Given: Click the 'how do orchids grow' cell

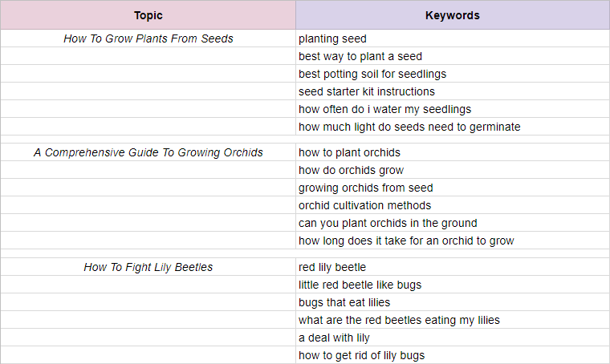Looking at the screenshot, I should [453, 170].
